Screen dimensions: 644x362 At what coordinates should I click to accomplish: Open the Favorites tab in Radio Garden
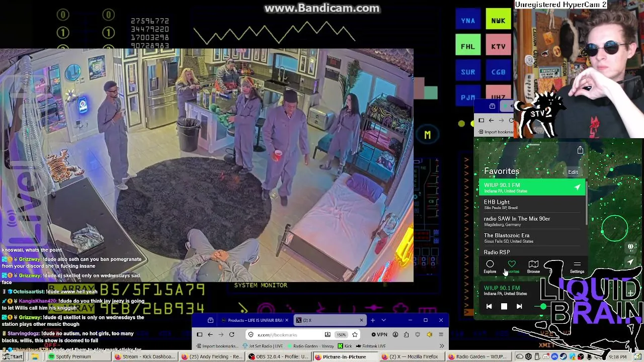pos(512,266)
